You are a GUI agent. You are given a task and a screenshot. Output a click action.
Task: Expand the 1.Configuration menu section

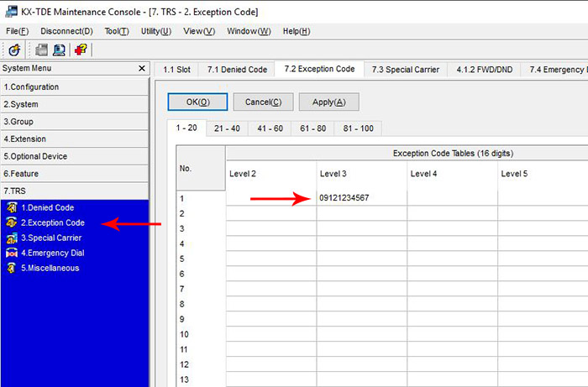click(75, 87)
